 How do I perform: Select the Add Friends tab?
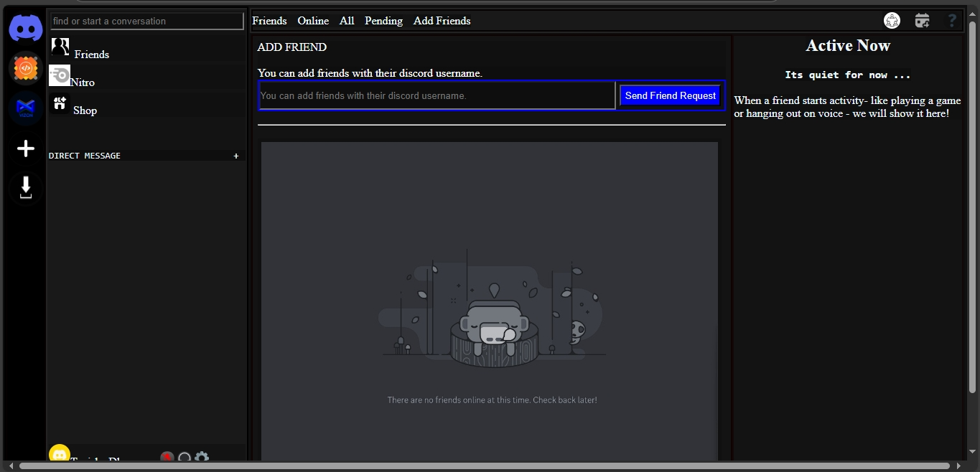(442, 21)
